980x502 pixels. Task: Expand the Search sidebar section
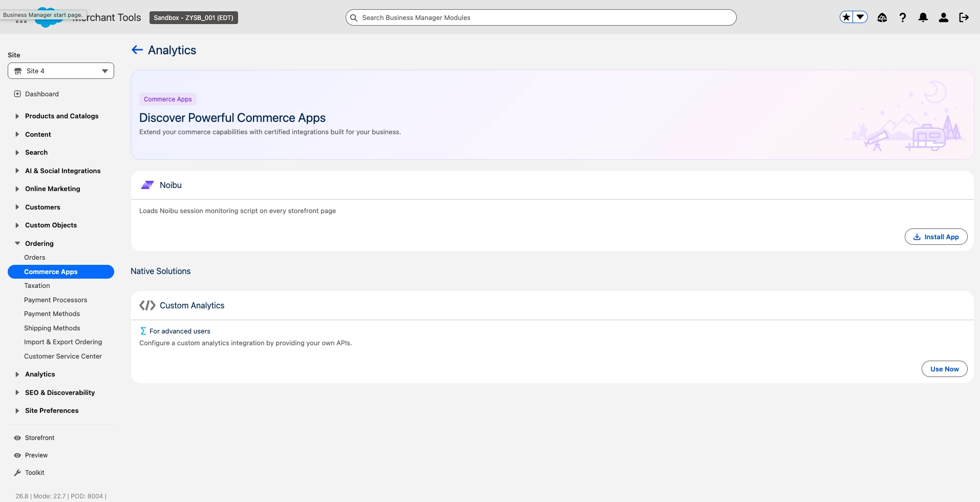point(36,152)
